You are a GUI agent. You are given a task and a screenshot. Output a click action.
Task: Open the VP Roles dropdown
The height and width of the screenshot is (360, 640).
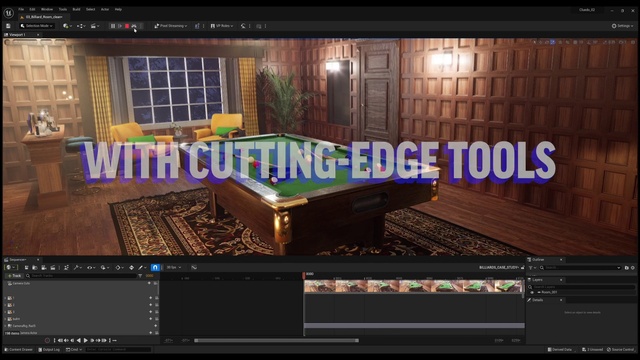(222, 26)
